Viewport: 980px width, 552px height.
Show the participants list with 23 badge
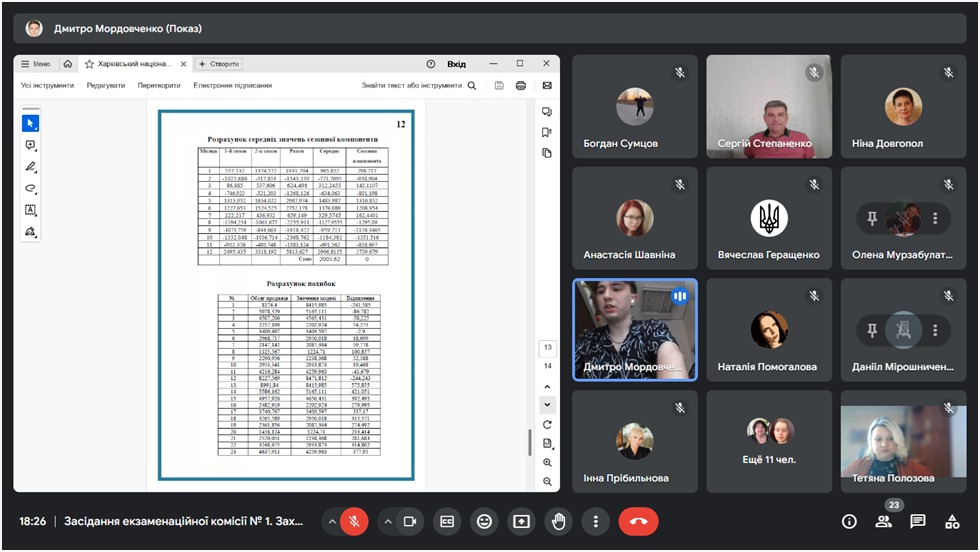coord(883,521)
